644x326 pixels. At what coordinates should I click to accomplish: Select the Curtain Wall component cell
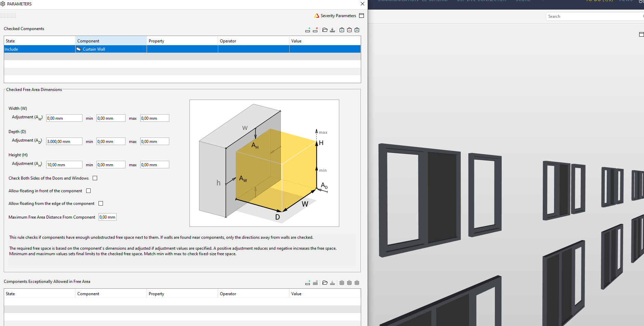[x=111, y=49]
